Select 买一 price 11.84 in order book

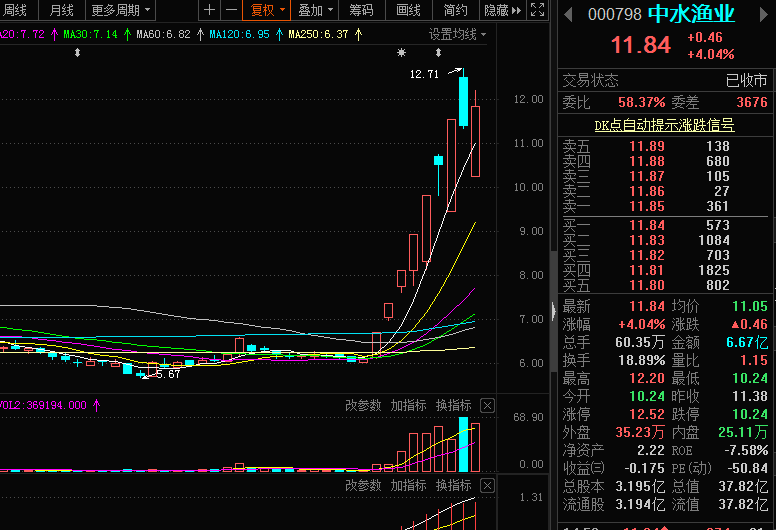click(647, 226)
